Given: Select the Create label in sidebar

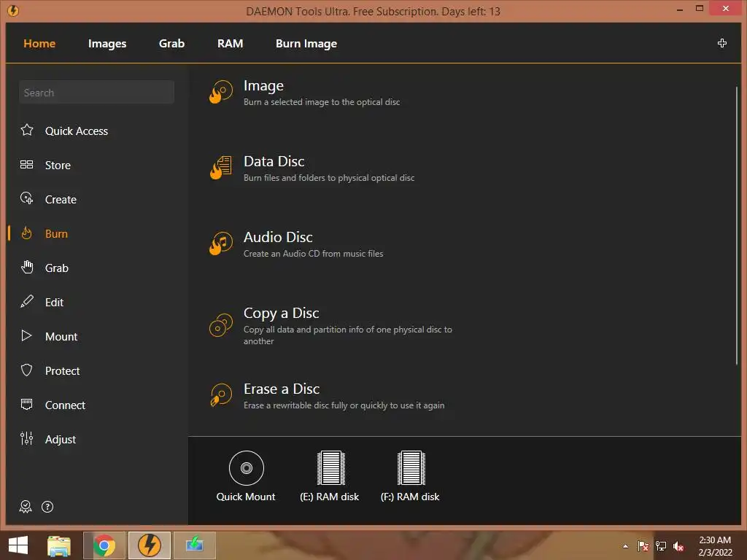Looking at the screenshot, I should coord(61,200).
